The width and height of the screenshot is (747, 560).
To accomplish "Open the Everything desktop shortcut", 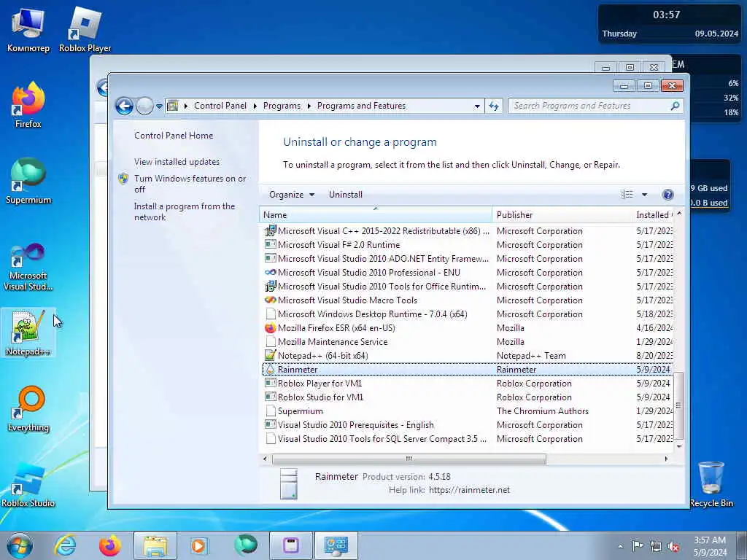I will click(x=28, y=408).
